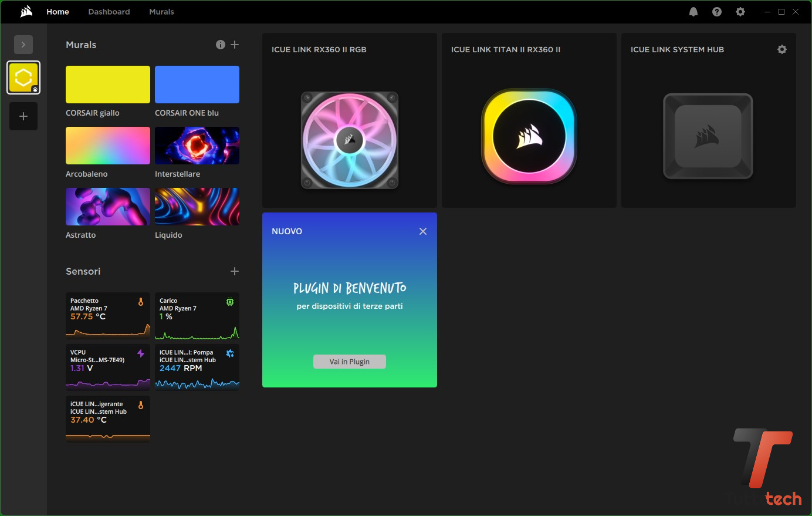Add a sensor with the Sensori plus icon
The width and height of the screenshot is (812, 516).
[x=235, y=271]
